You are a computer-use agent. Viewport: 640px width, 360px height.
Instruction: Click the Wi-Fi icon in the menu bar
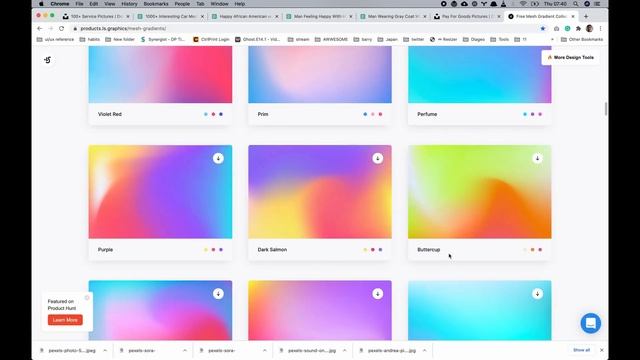pos(523,4)
